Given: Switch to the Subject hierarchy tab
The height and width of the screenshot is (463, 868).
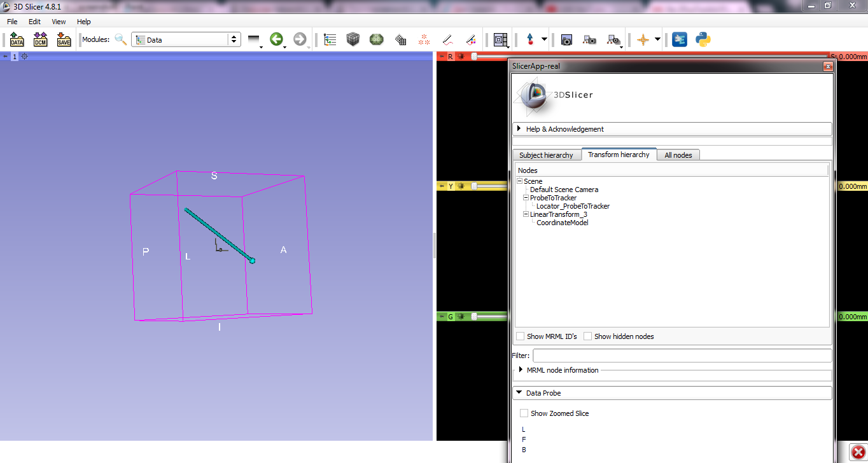Looking at the screenshot, I should pos(547,155).
